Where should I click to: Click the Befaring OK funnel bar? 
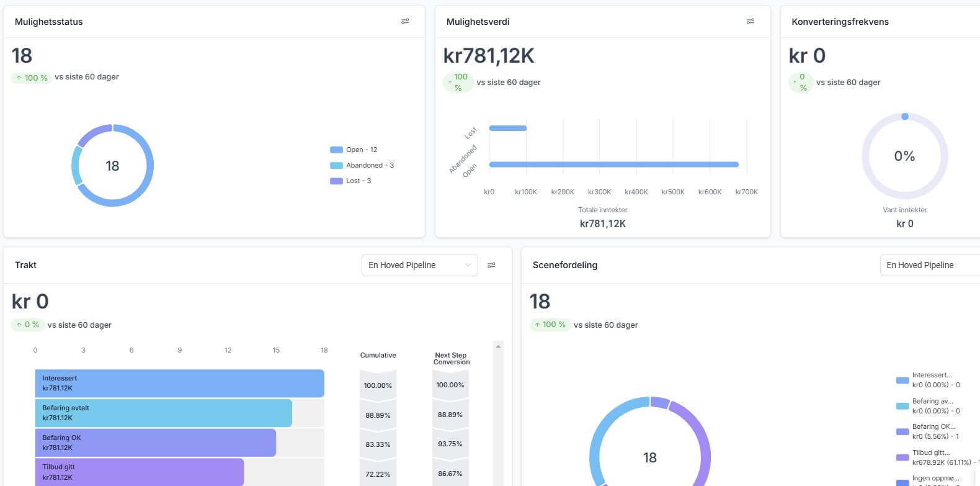(156, 443)
